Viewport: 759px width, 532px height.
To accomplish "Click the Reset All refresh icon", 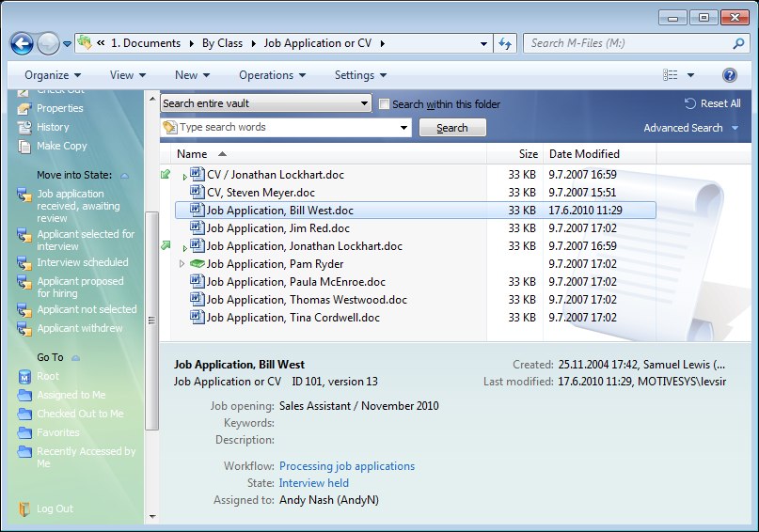I will tap(689, 103).
